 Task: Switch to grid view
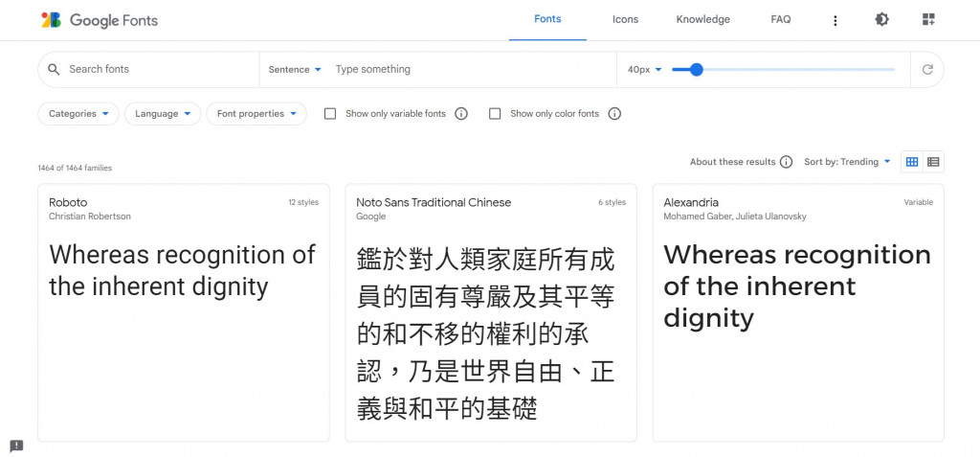(x=912, y=162)
